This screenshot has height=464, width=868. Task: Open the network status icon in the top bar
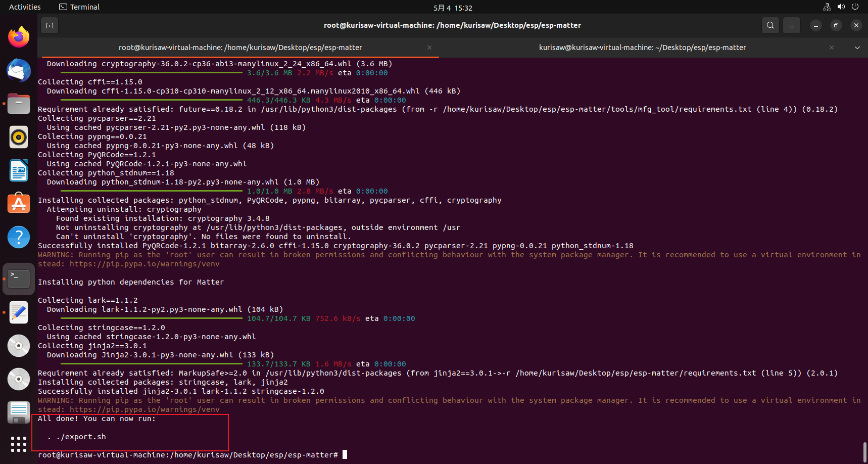827,7
